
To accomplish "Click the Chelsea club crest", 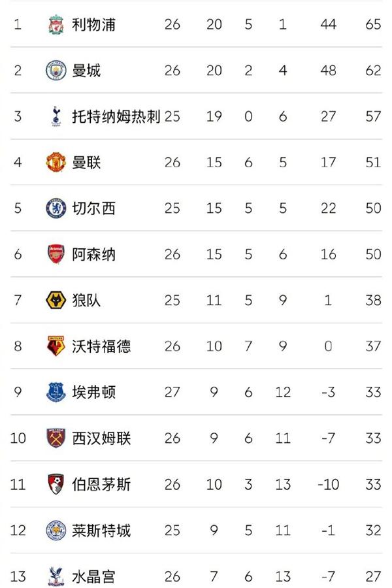I will click(56, 208).
